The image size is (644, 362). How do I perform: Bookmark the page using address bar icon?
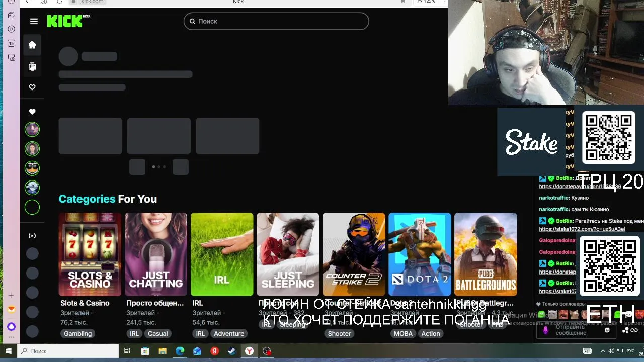[x=403, y=2]
